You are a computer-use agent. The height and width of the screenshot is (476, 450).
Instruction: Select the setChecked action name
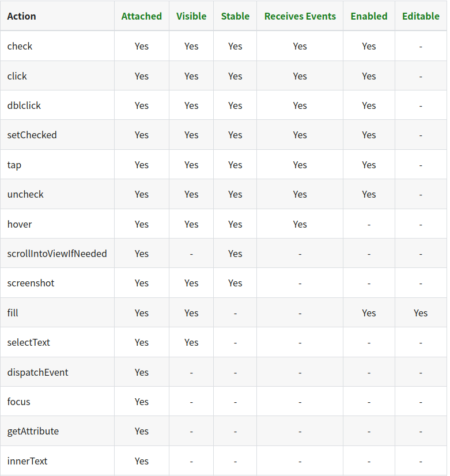(32, 135)
